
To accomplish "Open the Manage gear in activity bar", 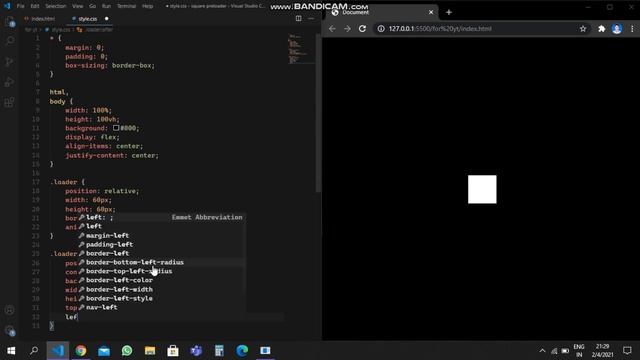I will (10, 331).
